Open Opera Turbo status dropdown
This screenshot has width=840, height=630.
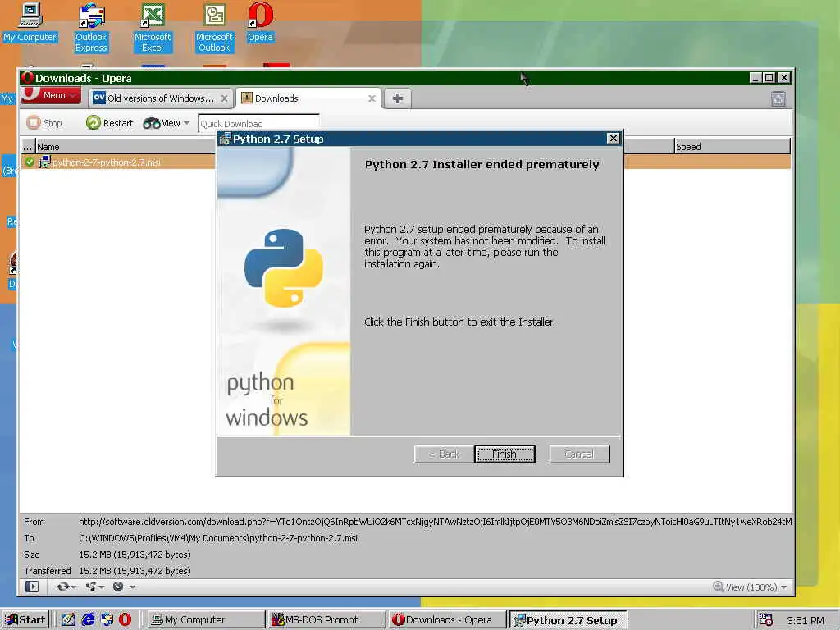pyautogui.click(x=123, y=587)
